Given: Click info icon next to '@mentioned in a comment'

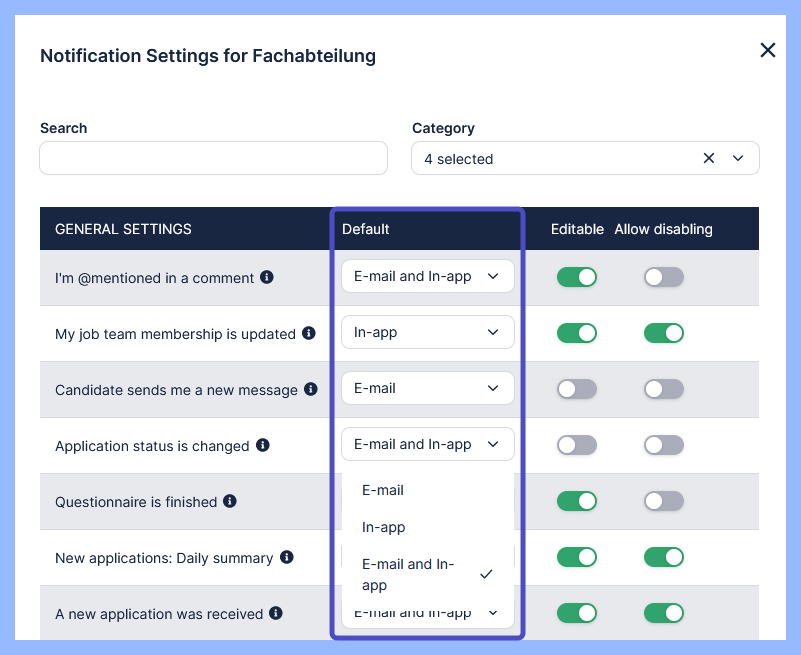Looking at the screenshot, I should [267, 277].
